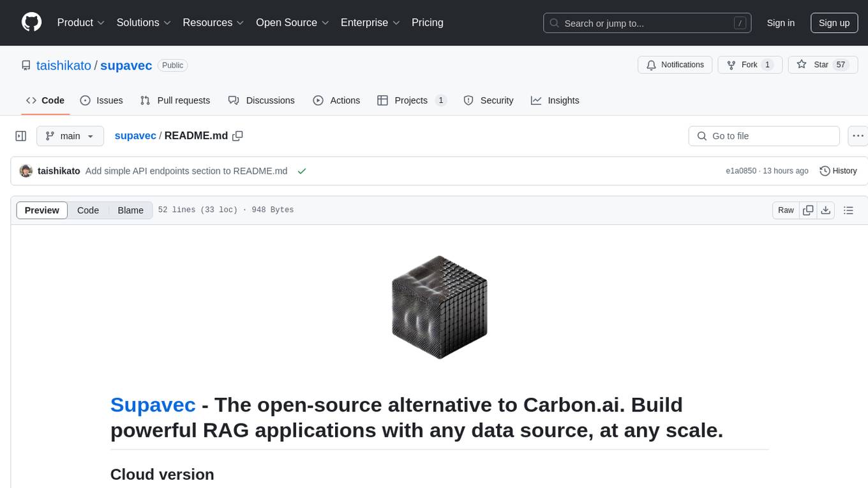Copy raw file contents
The height and width of the screenshot is (488, 868).
tap(808, 210)
